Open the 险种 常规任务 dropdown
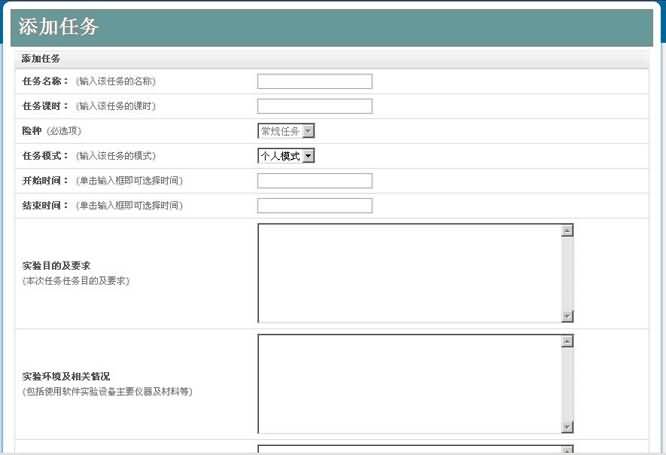The height and width of the screenshot is (455, 666). coord(286,131)
